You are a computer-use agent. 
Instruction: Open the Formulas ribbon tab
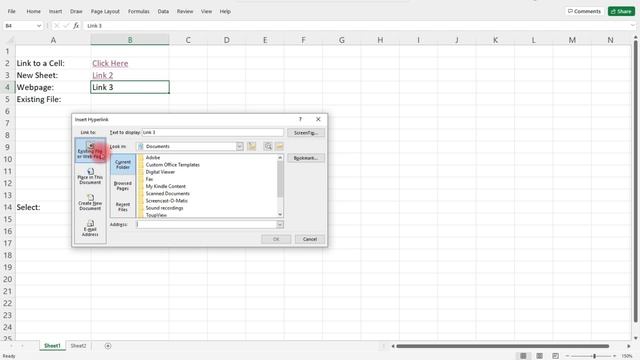click(139, 11)
